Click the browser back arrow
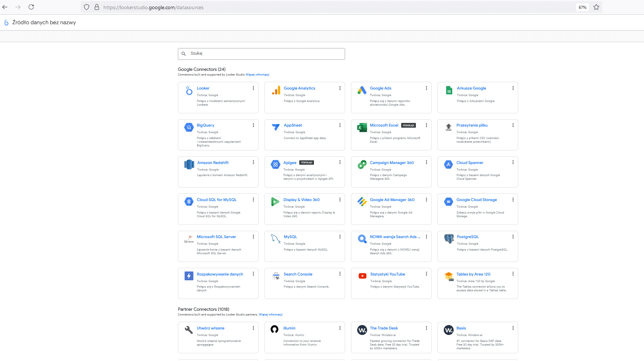The width and height of the screenshot is (644, 361). pos(5,7)
